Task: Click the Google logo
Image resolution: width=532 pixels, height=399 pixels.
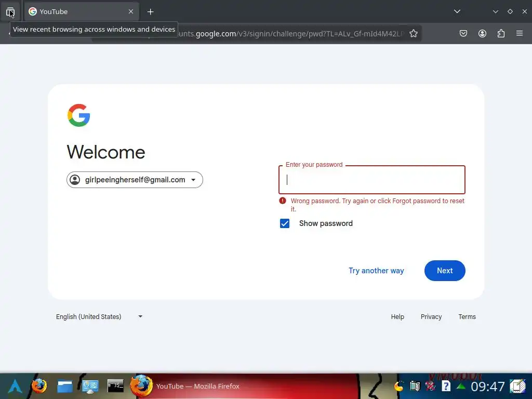Action: click(x=79, y=115)
